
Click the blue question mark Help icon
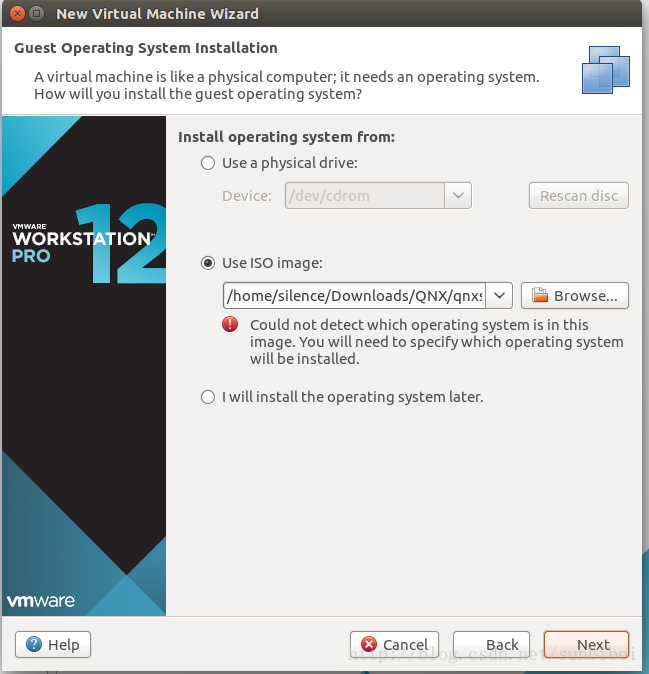[34, 644]
